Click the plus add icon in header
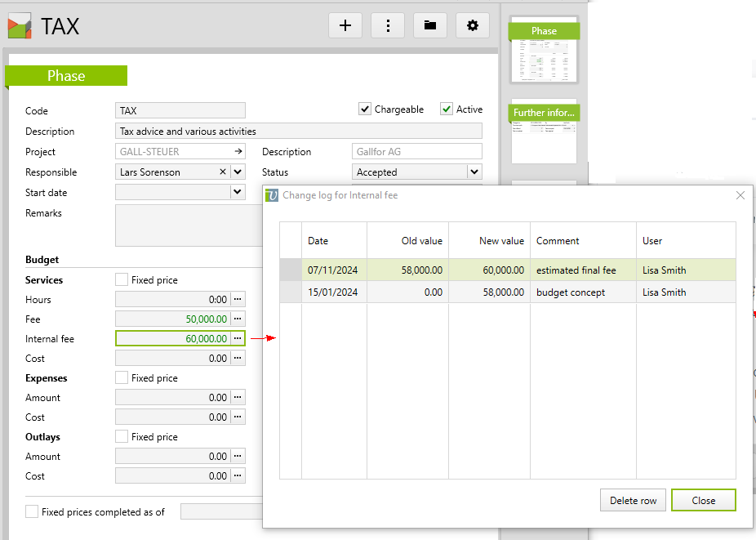The image size is (756, 540). click(x=345, y=25)
